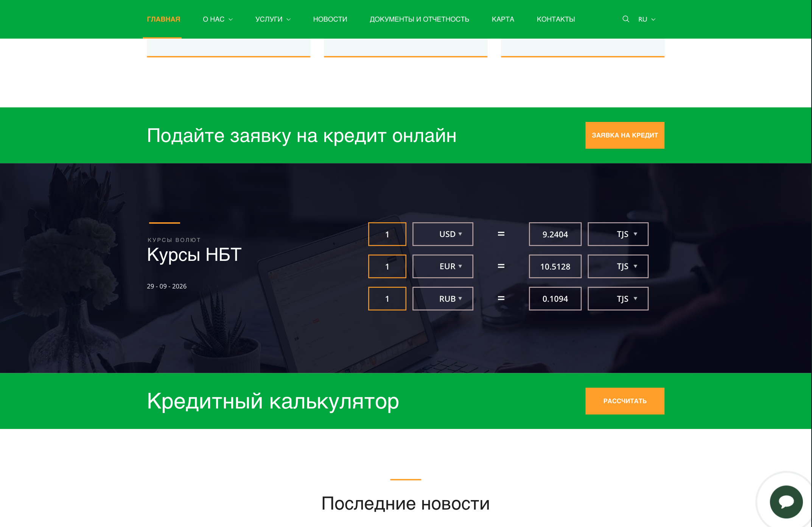The width and height of the screenshot is (812, 527).
Task: Select the 0.1094 result field
Action: 555,298
